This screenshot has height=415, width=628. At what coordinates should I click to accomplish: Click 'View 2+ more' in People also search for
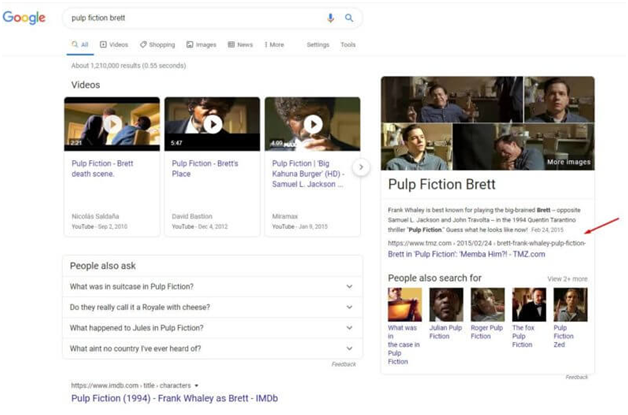click(567, 279)
